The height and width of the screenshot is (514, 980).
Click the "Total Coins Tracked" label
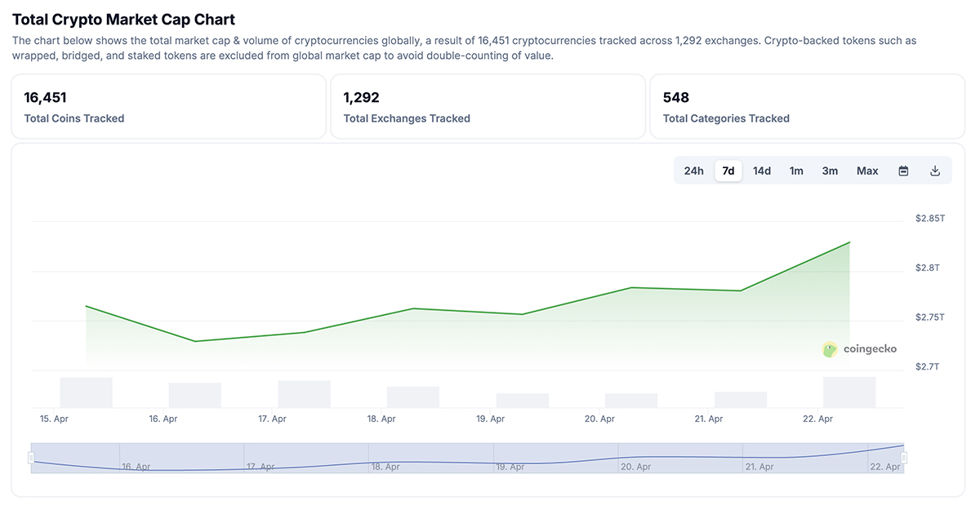(x=74, y=118)
